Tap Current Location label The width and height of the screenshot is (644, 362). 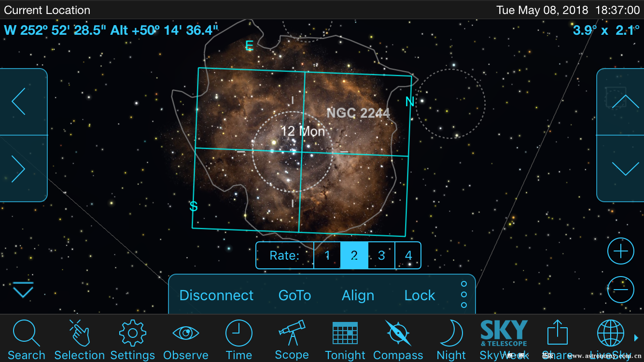[47, 10]
